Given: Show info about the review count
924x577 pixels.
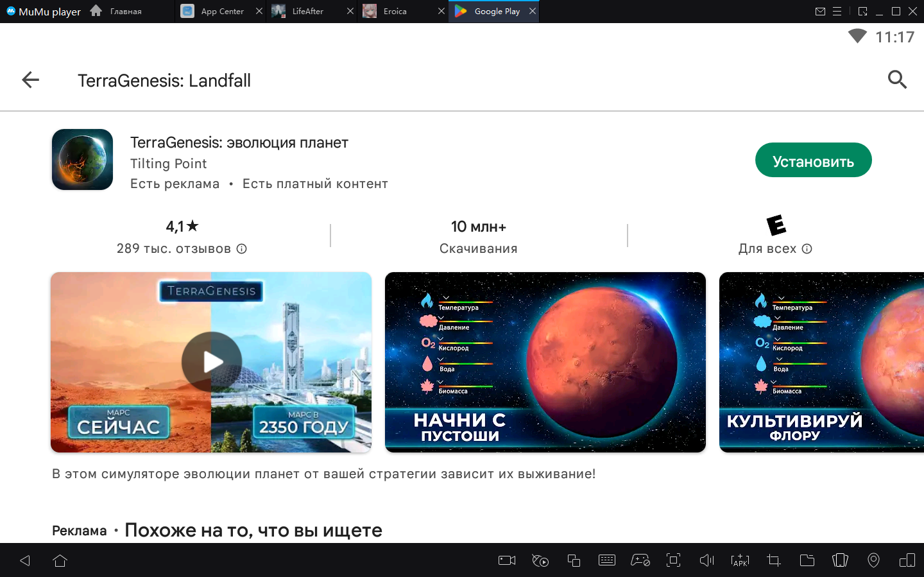Looking at the screenshot, I should click(242, 249).
